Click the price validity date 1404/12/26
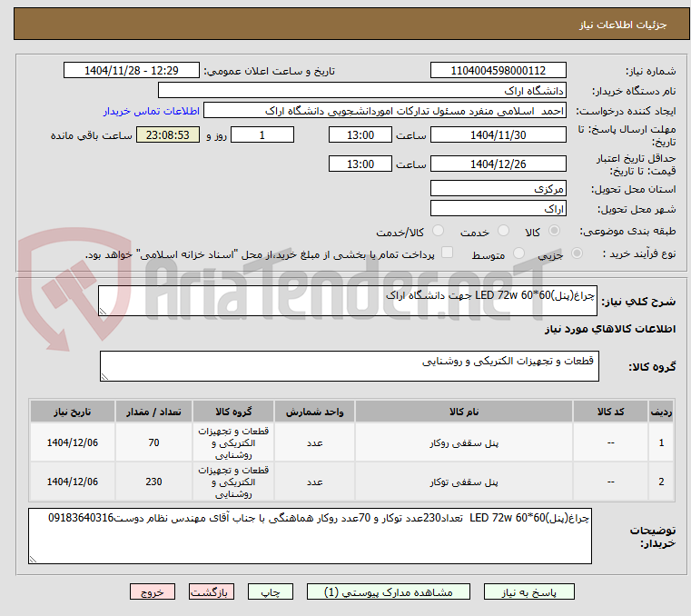This screenshot has height=616, width=691. [498, 164]
